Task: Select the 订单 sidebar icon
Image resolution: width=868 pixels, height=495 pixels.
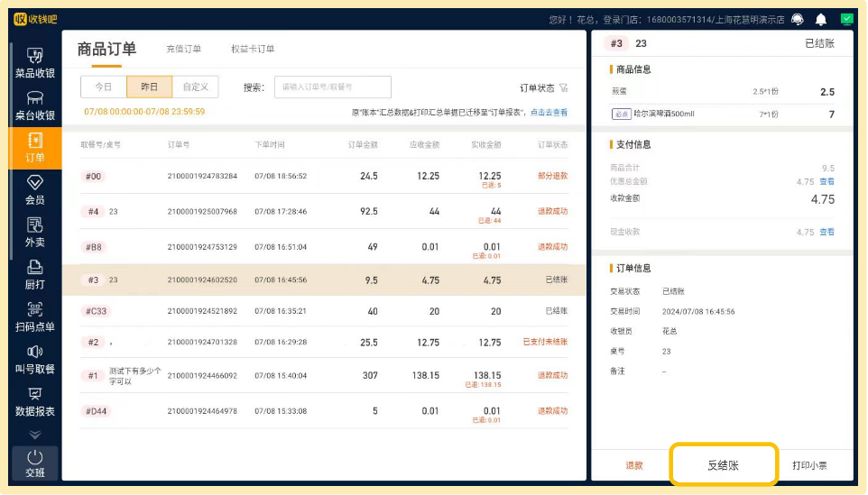Action: tap(34, 148)
